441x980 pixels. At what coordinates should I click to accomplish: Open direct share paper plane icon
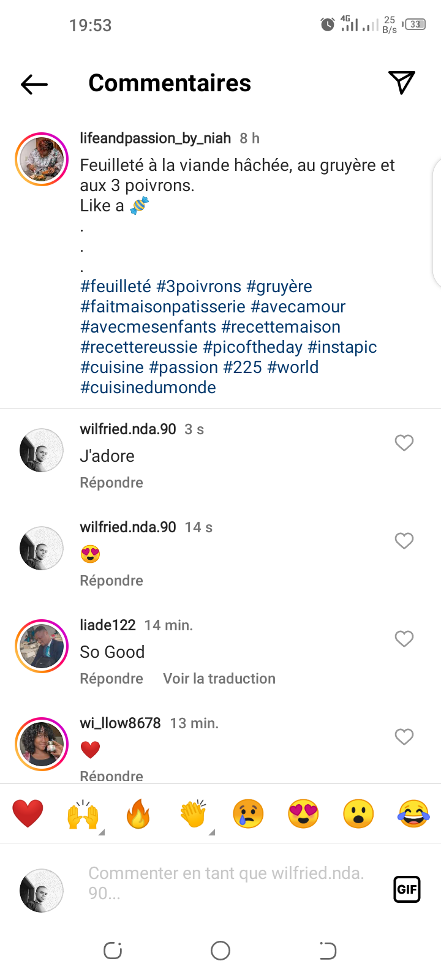[402, 83]
